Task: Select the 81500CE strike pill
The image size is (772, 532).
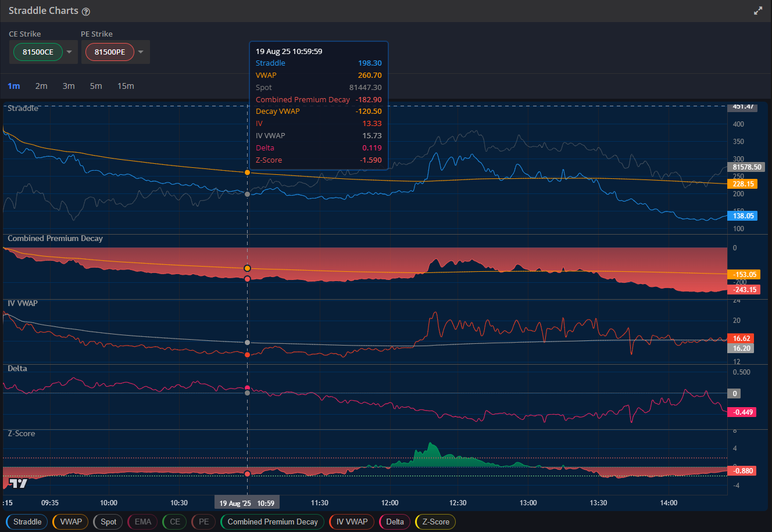Action: (37, 52)
